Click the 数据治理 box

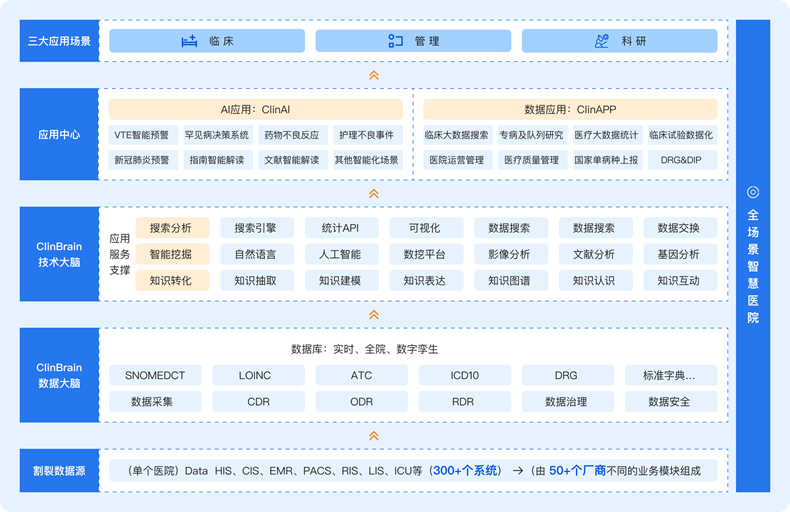click(x=568, y=401)
